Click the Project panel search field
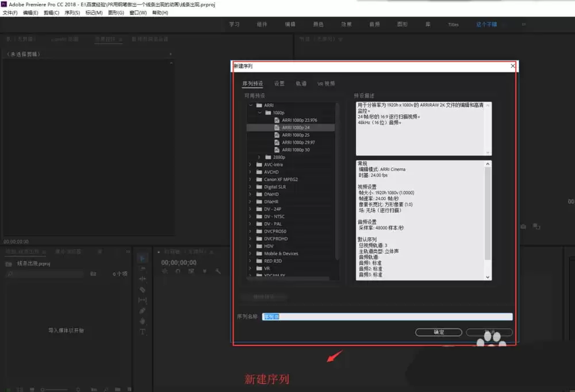575x392 pixels. click(45, 274)
